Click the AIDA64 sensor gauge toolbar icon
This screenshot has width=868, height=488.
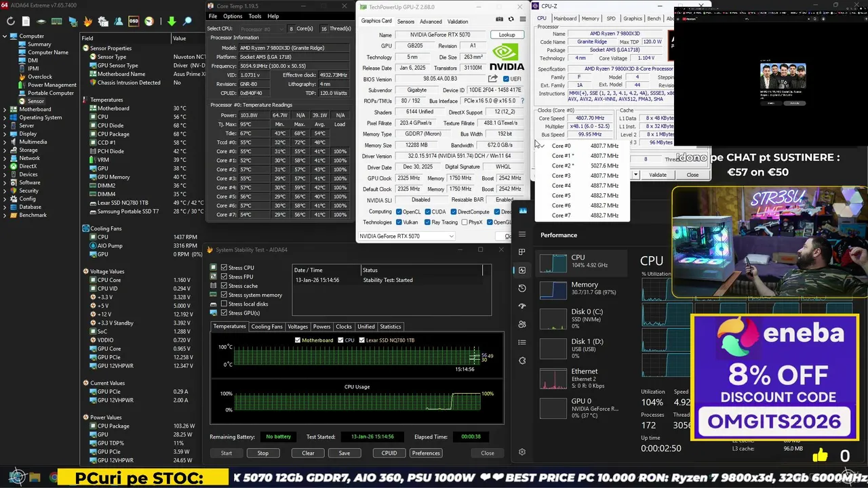(149, 21)
